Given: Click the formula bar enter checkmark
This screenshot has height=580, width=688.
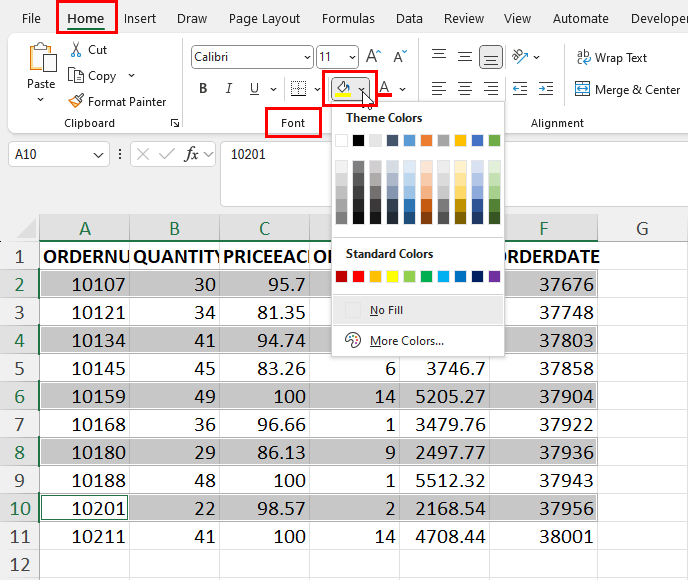Looking at the screenshot, I should coord(166,154).
